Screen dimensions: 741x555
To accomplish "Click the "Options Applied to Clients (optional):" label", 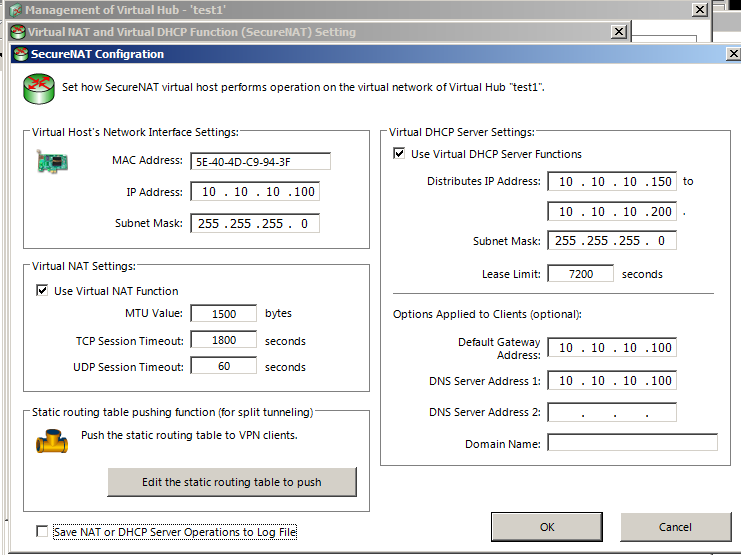I will pyautogui.click(x=487, y=314).
